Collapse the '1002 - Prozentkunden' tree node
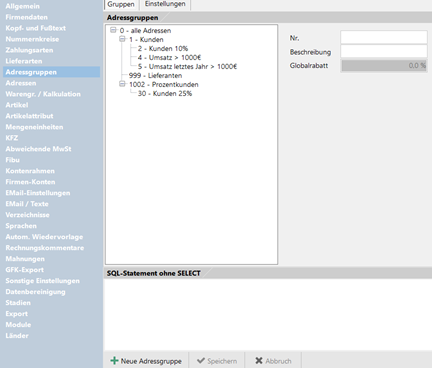Screen dimensions: 432x368 point(122,84)
